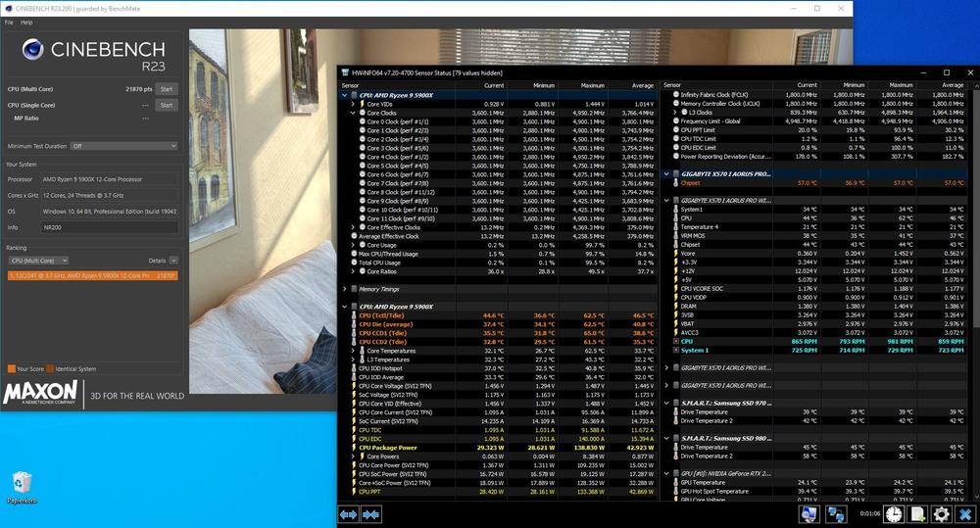Click the reset clock icon in HWiNFO
The height and width of the screenshot is (528, 980).
coord(894,514)
